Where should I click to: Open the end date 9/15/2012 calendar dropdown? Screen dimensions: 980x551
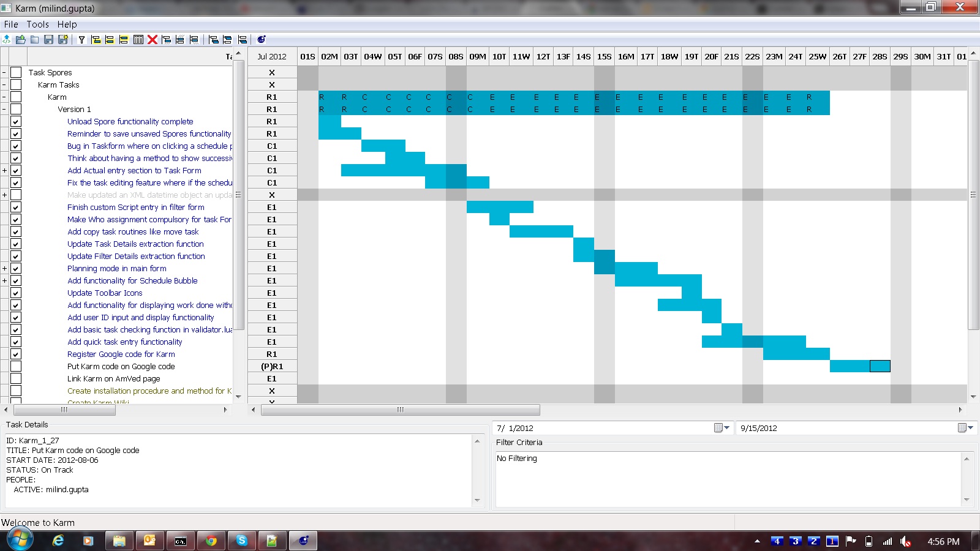966,428
